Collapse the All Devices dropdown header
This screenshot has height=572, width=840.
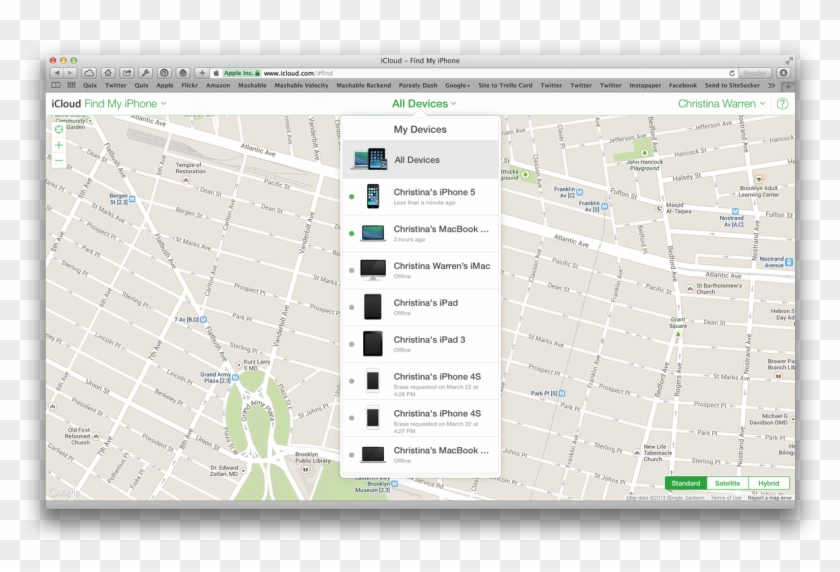click(424, 104)
